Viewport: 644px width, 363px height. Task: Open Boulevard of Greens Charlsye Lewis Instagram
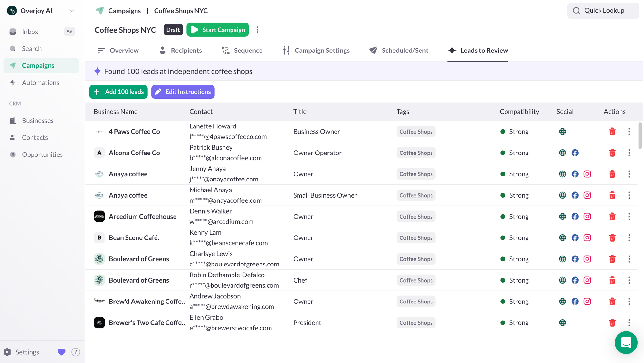[587, 259]
